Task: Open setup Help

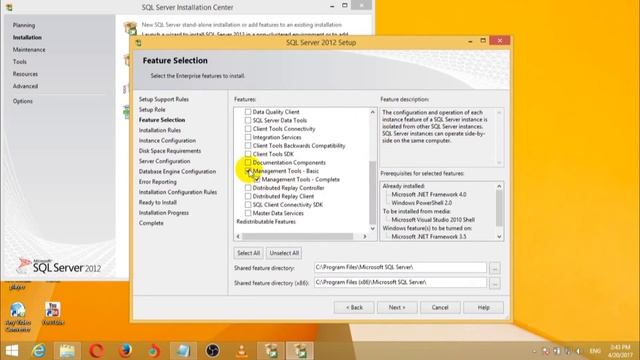Action: 484,307
